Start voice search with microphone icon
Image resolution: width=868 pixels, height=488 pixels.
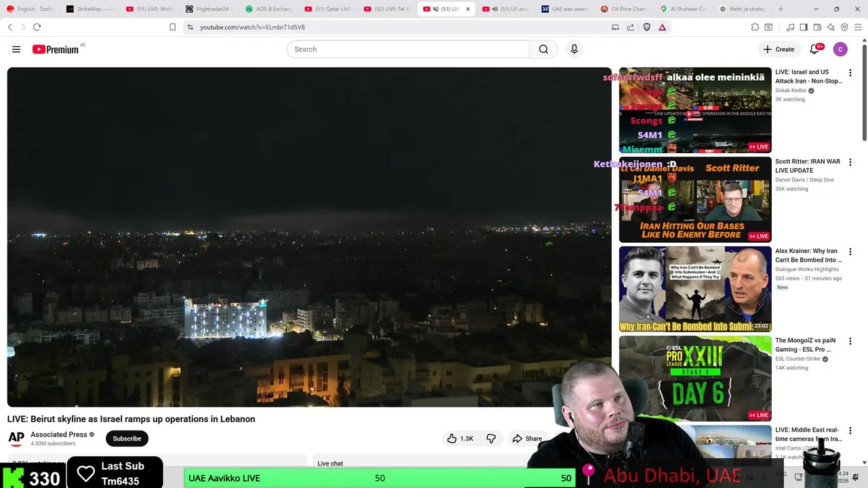point(574,49)
